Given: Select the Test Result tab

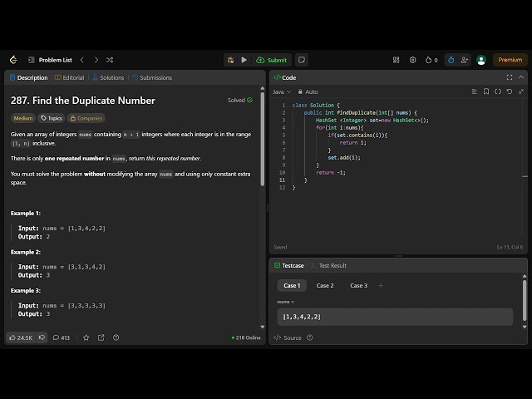Looking at the screenshot, I should (x=329, y=266).
